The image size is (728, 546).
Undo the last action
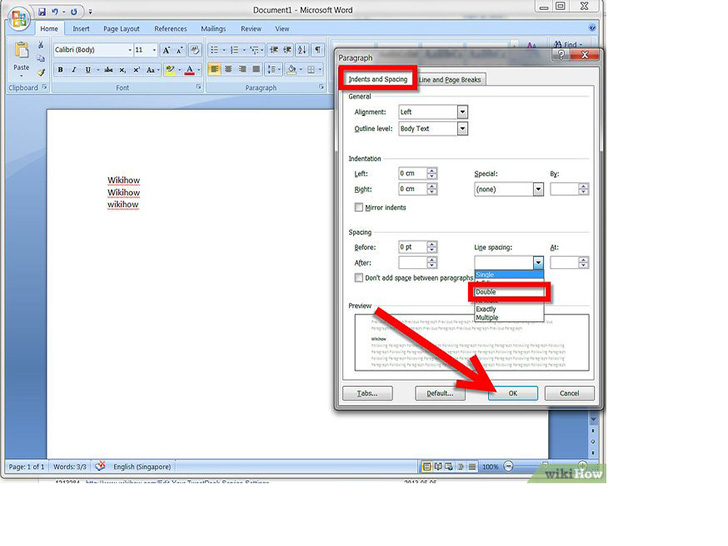[55, 12]
